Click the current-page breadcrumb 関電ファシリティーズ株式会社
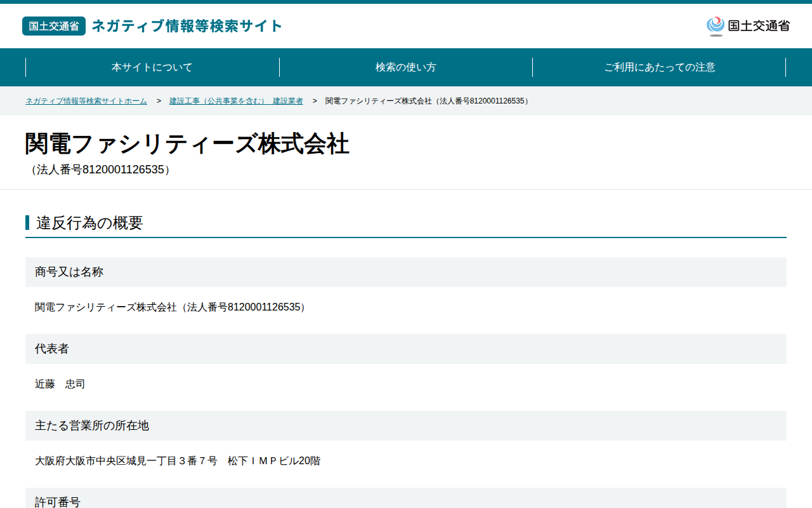 click(428, 101)
